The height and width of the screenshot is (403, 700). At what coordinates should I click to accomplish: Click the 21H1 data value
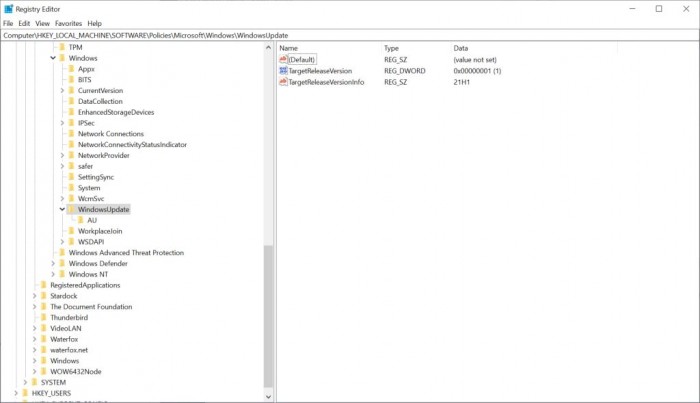pos(462,82)
